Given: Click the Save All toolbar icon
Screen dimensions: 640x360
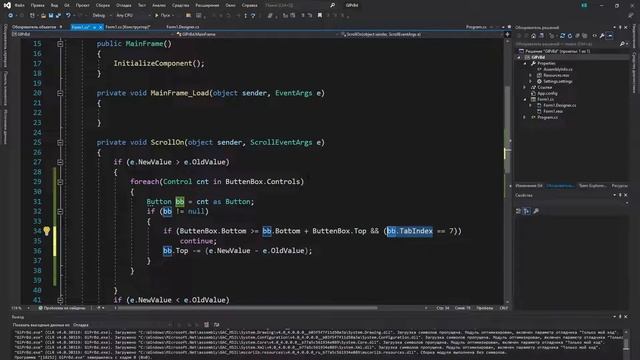Looking at the screenshot, I should (58, 16).
